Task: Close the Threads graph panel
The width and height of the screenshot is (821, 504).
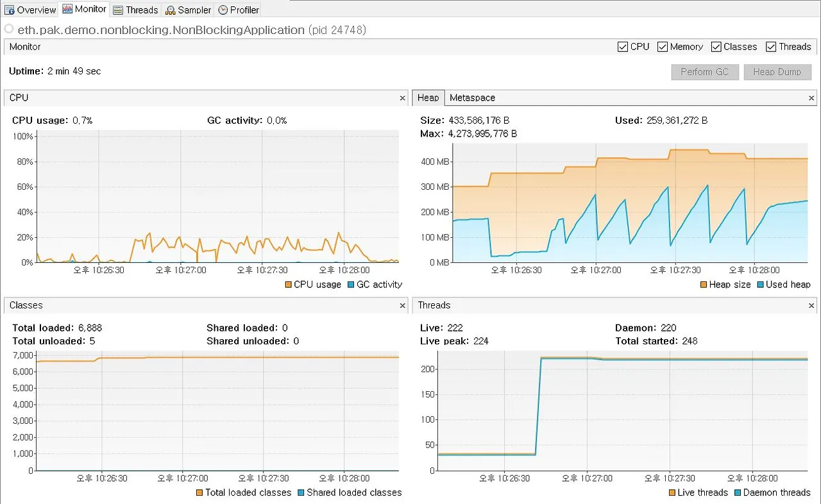Action: pos(811,306)
